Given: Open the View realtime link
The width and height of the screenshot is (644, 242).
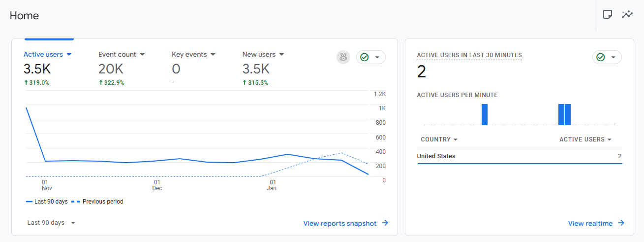Looking at the screenshot, I should point(590,223).
